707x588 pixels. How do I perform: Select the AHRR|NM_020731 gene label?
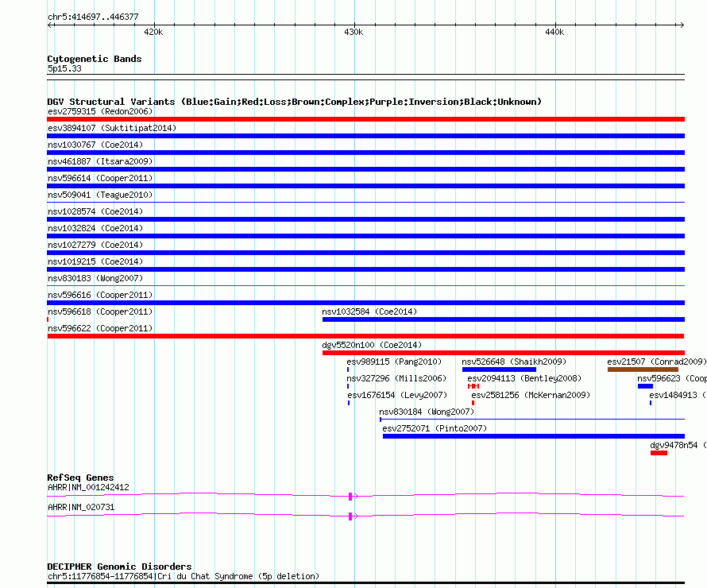(81, 507)
